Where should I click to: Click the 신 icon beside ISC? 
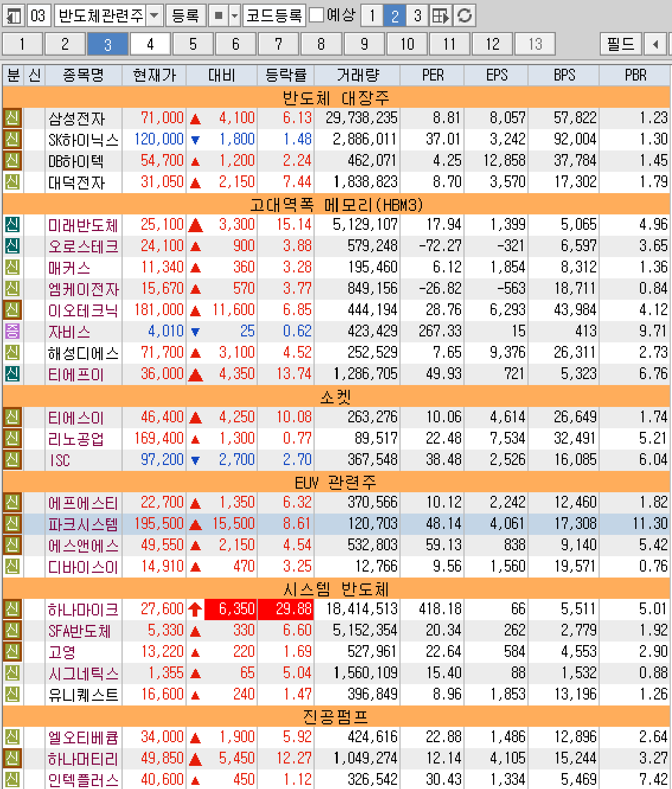tap(12, 460)
